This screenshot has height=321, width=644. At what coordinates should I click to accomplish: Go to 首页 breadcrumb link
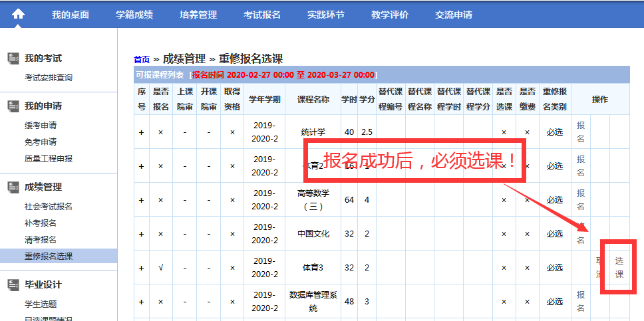[x=142, y=59]
